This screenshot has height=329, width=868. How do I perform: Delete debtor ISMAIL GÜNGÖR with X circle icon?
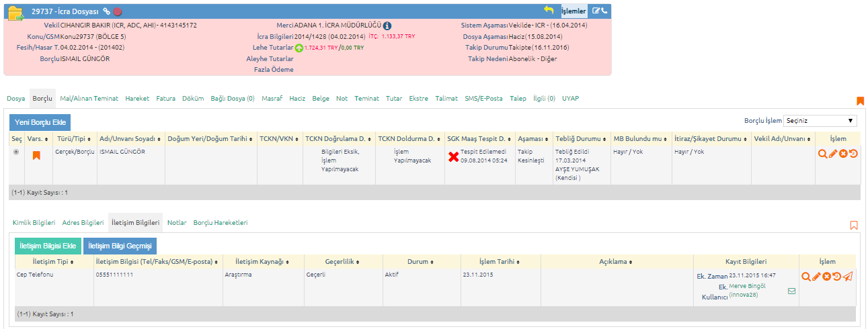pyautogui.click(x=843, y=154)
